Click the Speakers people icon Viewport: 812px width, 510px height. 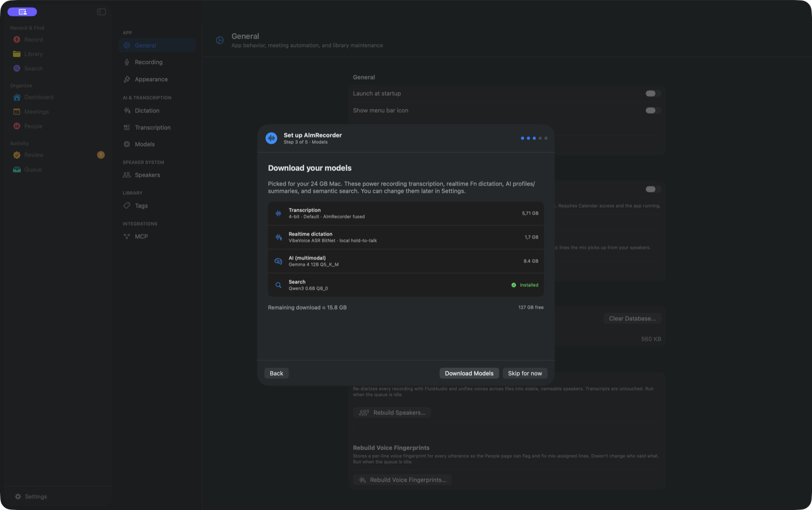tap(127, 175)
